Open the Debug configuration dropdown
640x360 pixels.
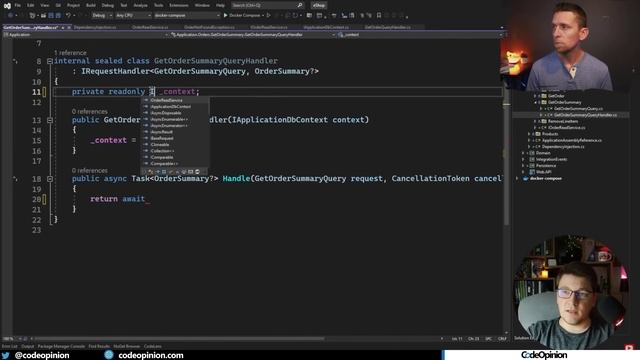102,16
